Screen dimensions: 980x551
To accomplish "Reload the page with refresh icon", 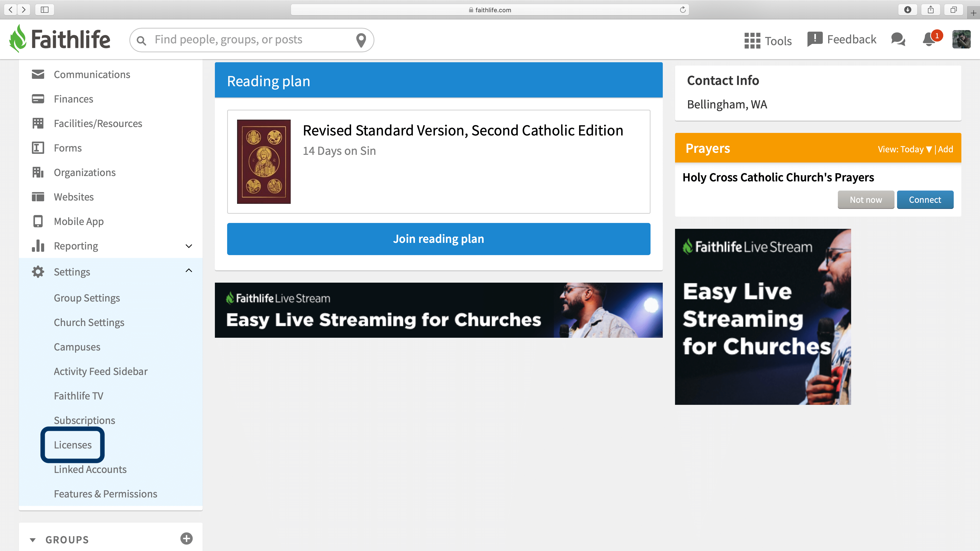I will tap(682, 9).
